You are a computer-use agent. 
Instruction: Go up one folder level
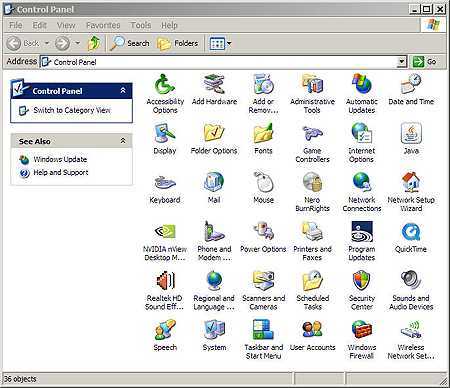[x=94, y=43]
